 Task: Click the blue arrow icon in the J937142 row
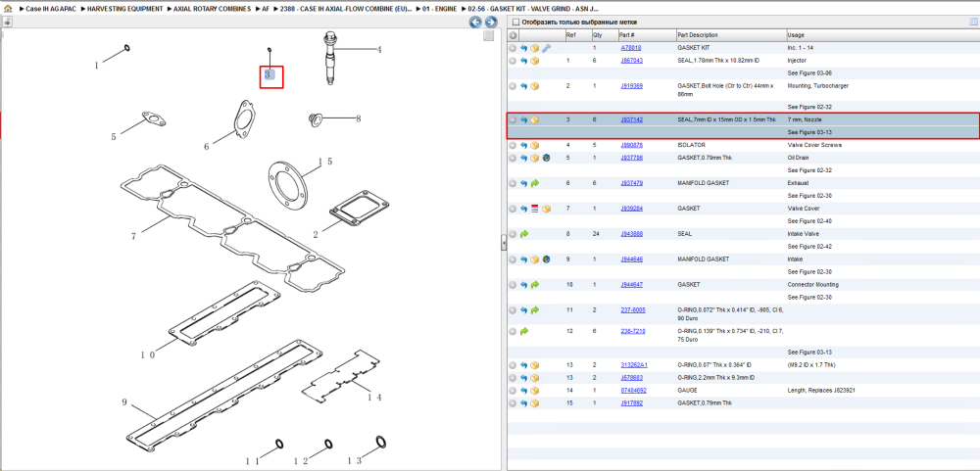pyautogui.click(x=523, y=119)
